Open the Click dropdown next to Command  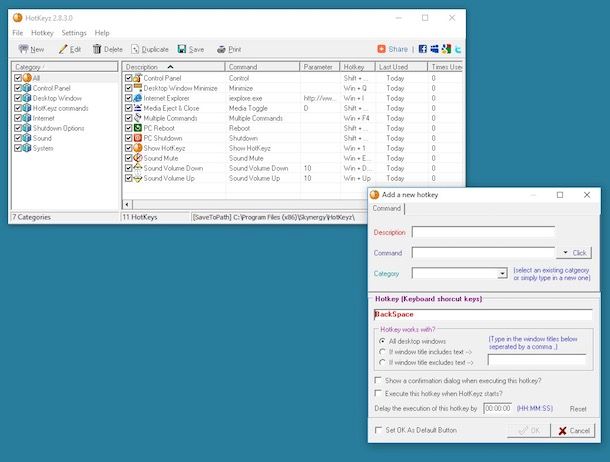tap(574, 253)
